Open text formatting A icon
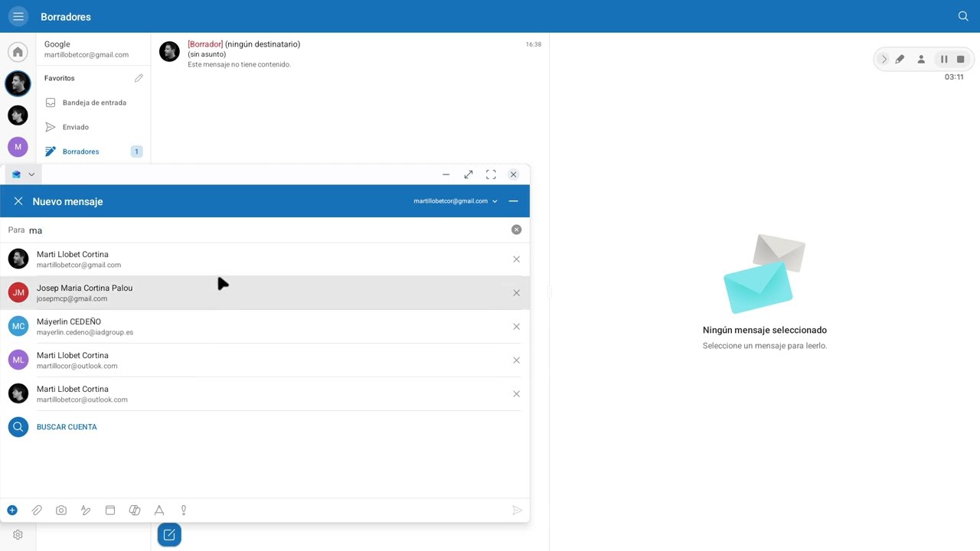 pyautogui.click(x=159, y=510)
